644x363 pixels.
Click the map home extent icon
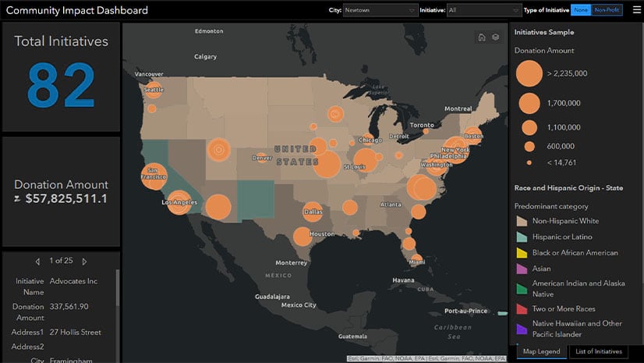pyautogui.click(x=482, y=37)
